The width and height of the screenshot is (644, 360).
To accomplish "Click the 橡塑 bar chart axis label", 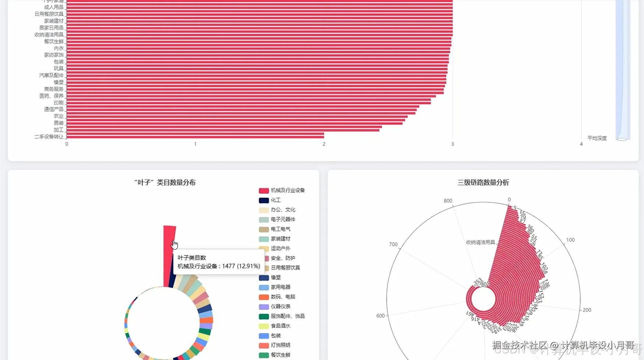I will 59,82.
